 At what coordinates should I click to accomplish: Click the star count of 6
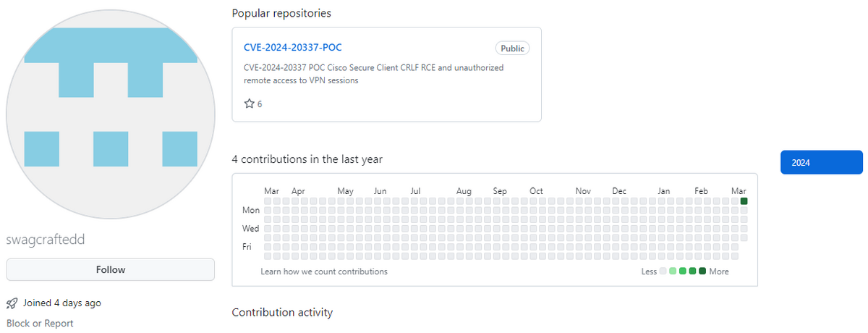[260, 104]
